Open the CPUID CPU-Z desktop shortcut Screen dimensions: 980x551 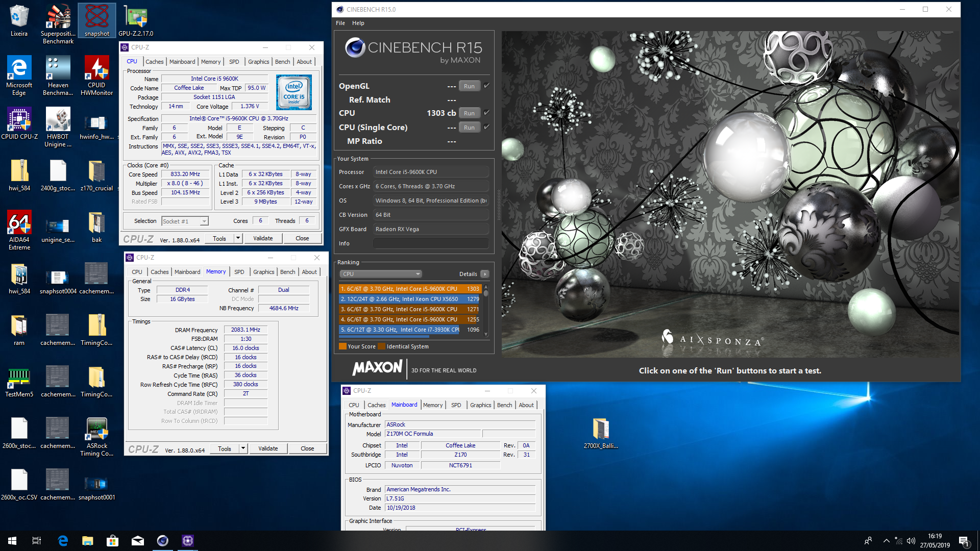pos(19,123)
